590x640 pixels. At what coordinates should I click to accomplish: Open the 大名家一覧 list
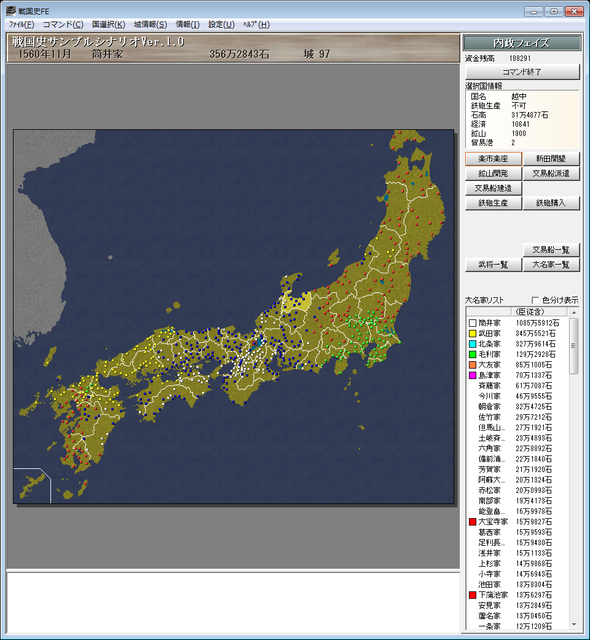(x=551, y=264)
